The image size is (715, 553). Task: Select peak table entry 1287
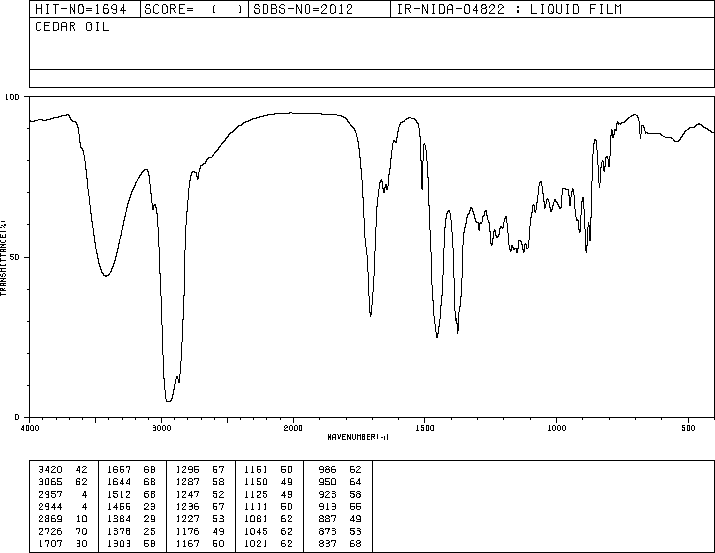pyautogui.click(x=200, y=482)
